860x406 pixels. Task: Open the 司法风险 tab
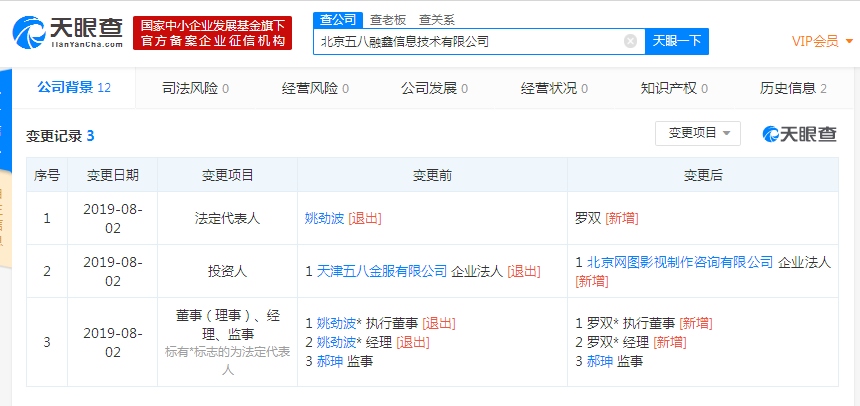click(195, 88)
